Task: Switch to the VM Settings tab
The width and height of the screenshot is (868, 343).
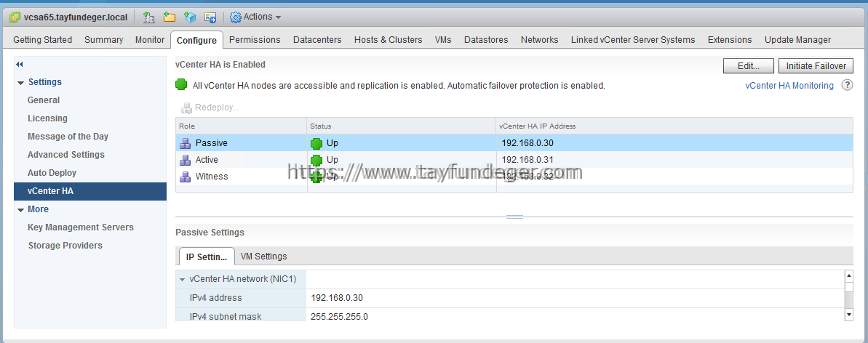Action: (264, 257)
